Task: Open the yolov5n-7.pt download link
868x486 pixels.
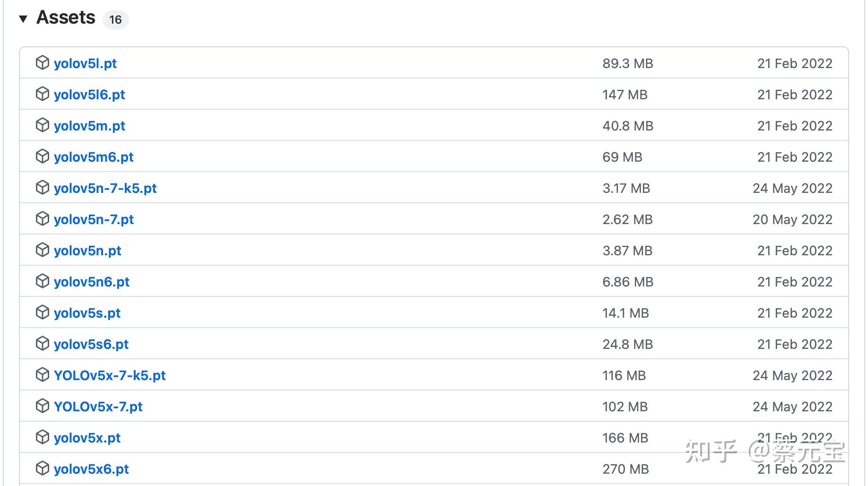Action: (94, 219)
